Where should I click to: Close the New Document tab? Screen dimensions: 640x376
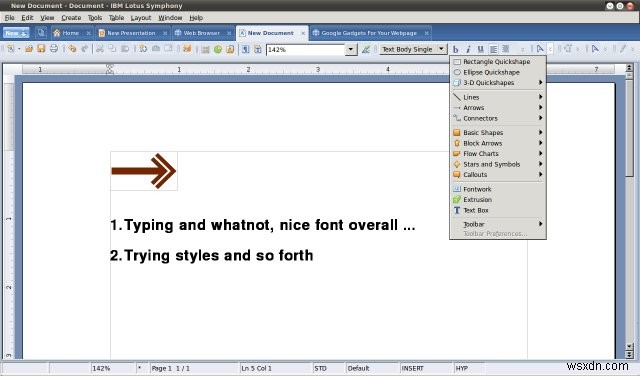pyautogui.click(x=303, y=33)
